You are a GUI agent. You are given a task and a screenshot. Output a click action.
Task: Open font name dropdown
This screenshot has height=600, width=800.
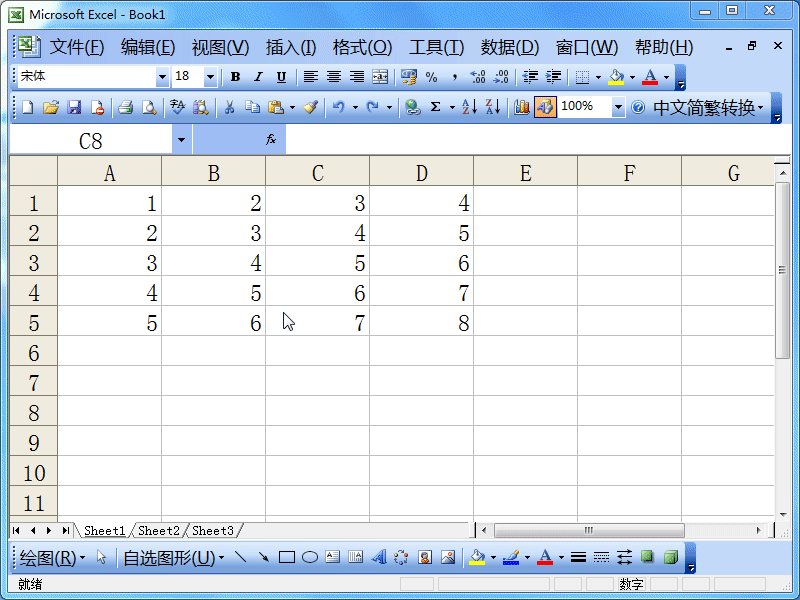click(162, 77)
